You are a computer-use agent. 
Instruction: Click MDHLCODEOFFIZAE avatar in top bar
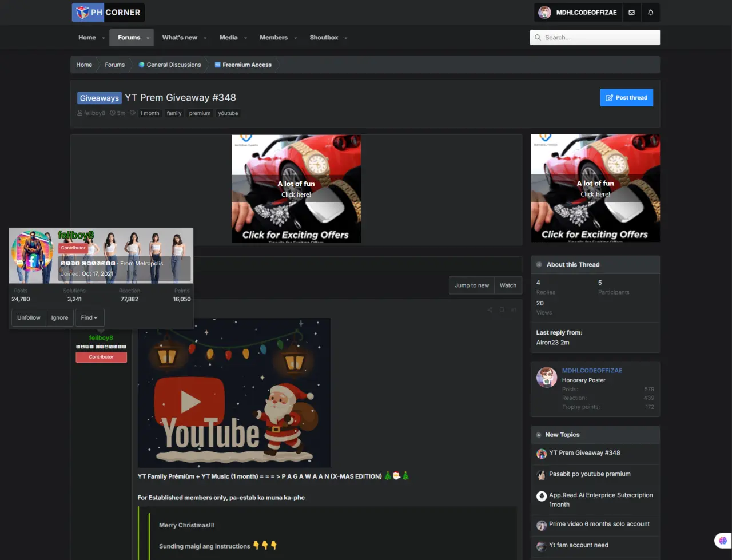coord(544,13)
